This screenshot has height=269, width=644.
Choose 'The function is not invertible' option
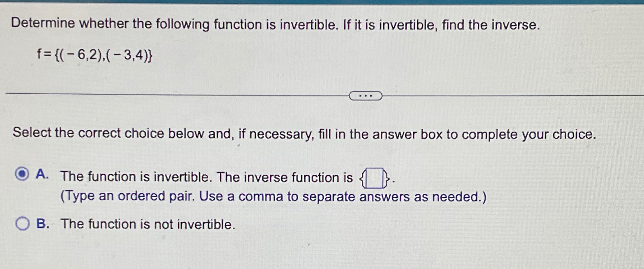[x=148, y=224]
